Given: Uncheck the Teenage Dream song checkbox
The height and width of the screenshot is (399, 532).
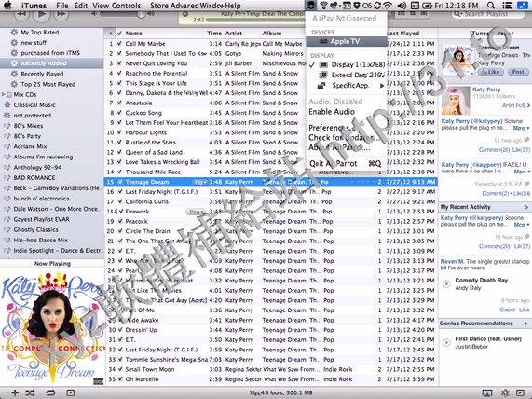Looking at the screenshot, I should pos(119,182).
